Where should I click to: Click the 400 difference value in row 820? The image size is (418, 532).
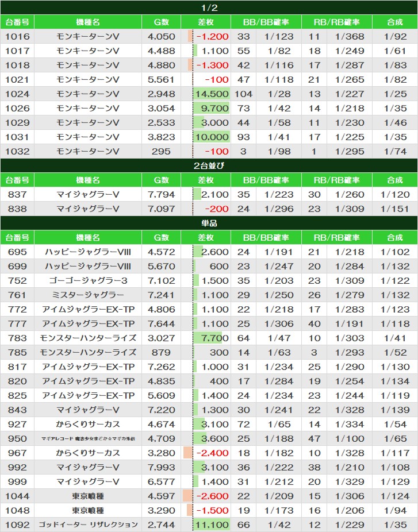[x=219, y=381]
